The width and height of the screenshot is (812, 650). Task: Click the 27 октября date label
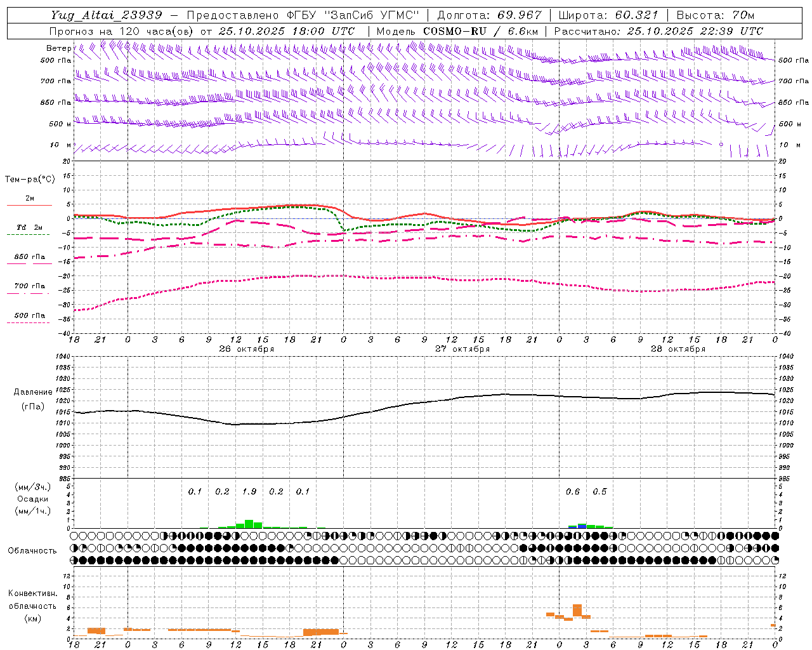(x=462, y=349)
